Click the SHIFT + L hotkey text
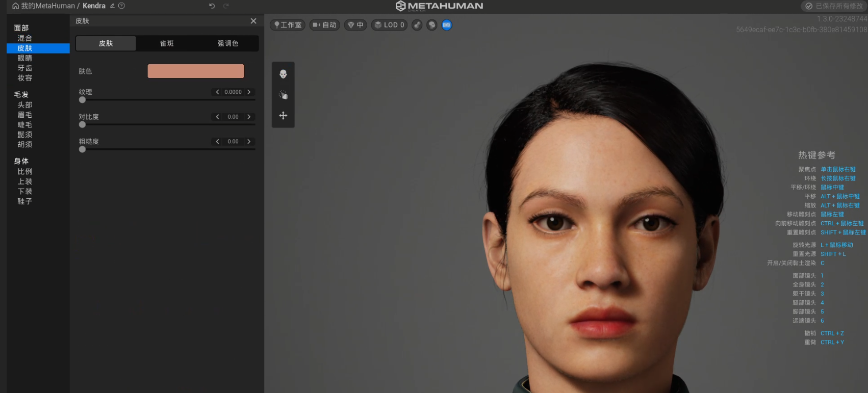The width and height of the screenshot is (868, 393). 833,254
